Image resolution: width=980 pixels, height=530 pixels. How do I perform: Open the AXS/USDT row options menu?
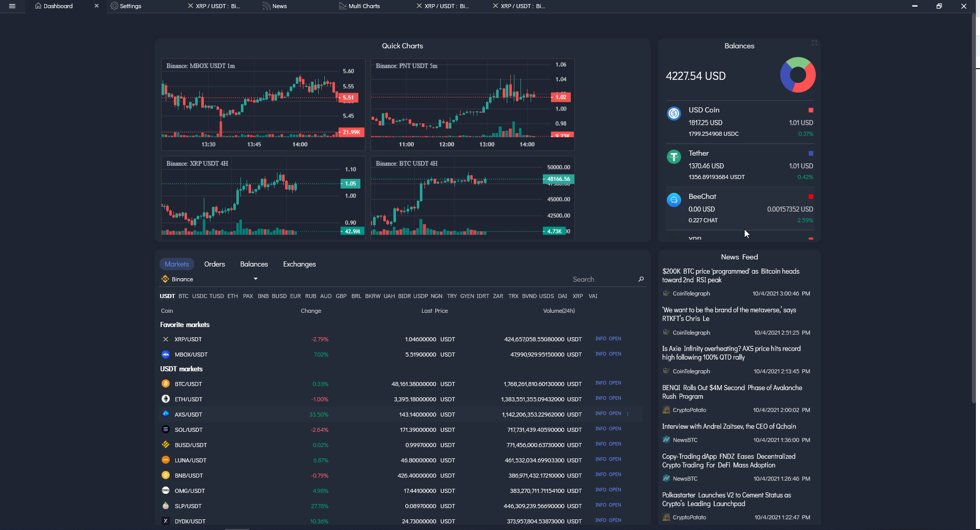coord(628,414)
